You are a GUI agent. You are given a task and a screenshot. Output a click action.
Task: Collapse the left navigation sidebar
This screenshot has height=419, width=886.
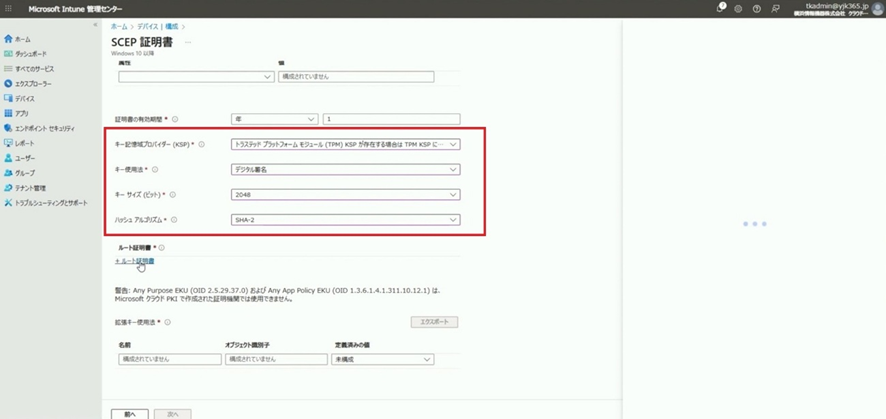96,26
